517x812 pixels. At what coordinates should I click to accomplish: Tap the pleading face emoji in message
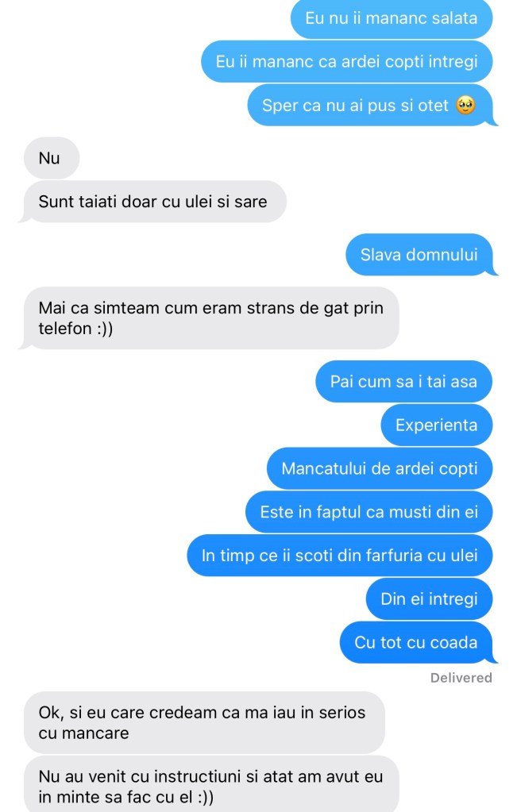click(465, 105)
